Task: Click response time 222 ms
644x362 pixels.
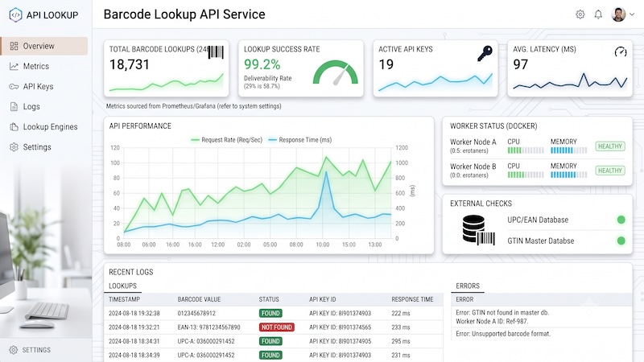Action: tap(401, 313)
